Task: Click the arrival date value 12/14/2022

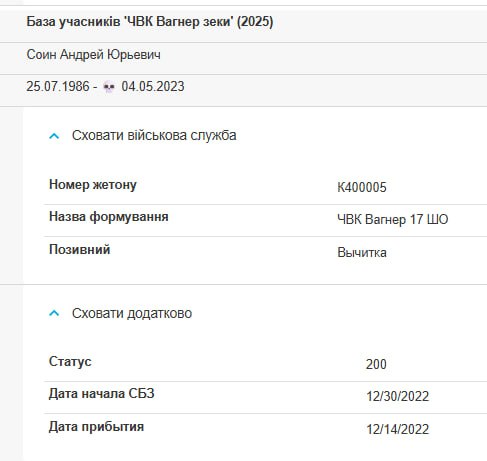Action: [397, 429]
